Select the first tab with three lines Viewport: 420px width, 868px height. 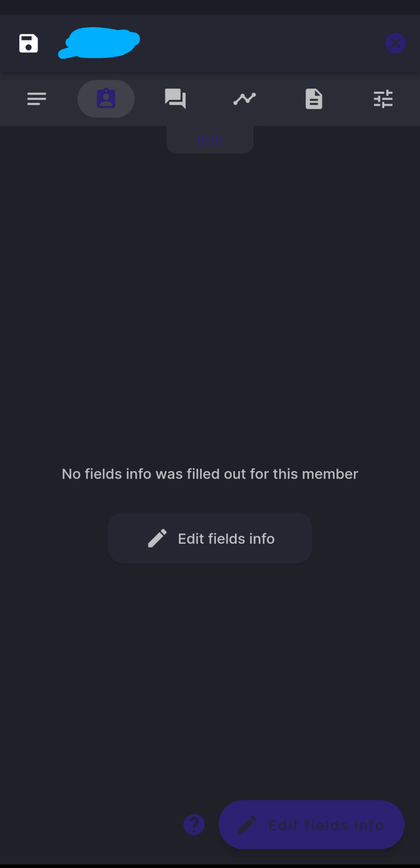37,99
